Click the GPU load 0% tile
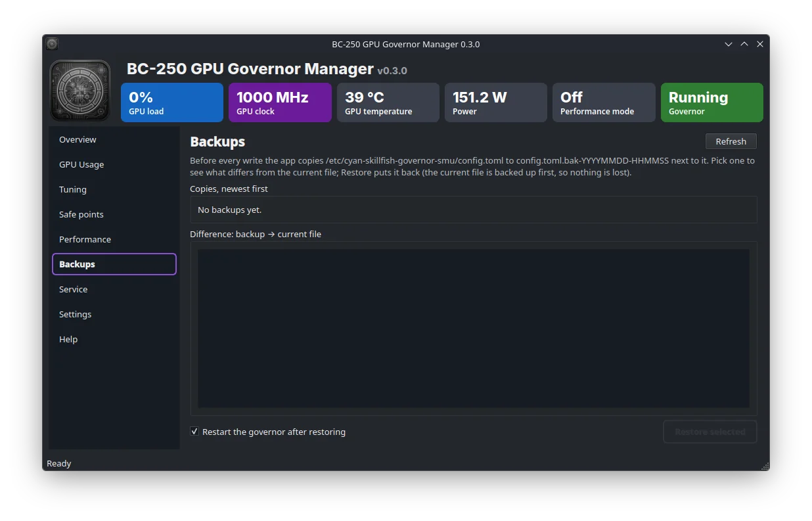 172,102
